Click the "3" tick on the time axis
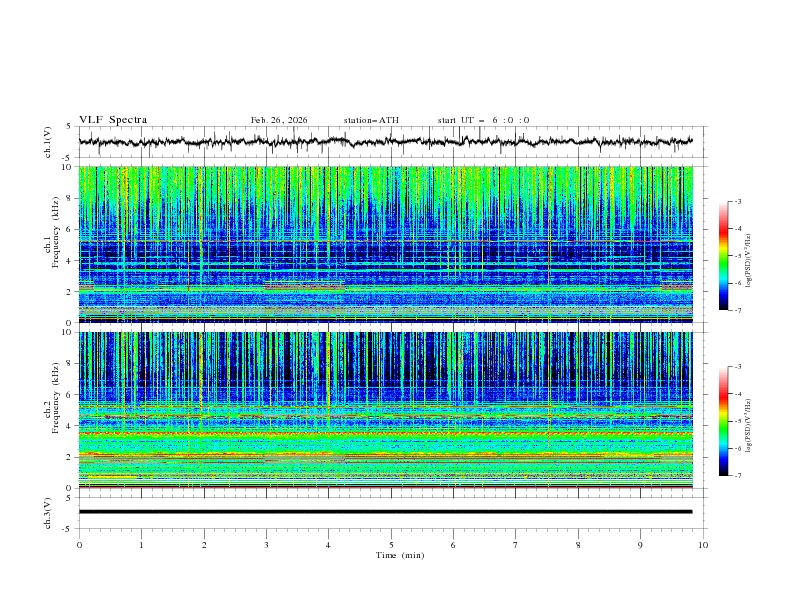The width and height of the screenshot is (792, 612). point(266,545)
